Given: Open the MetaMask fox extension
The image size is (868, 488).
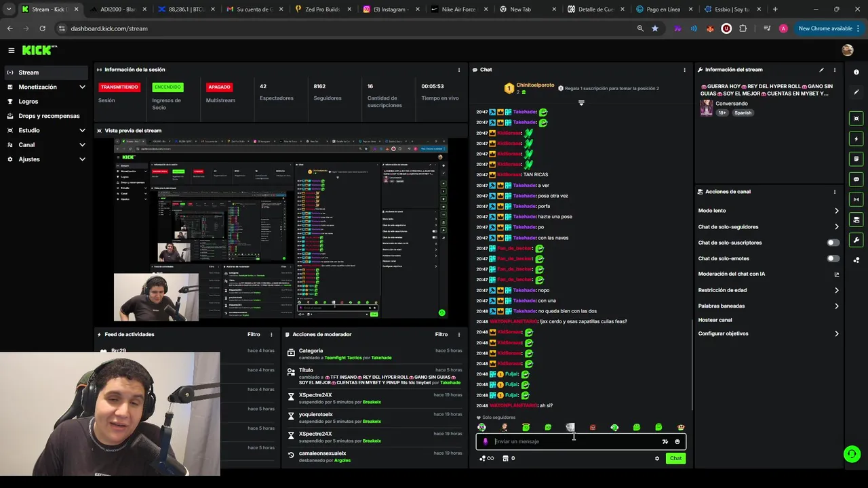Looking at the screenshot, I should pyautogui.click(x=710, y=28).
